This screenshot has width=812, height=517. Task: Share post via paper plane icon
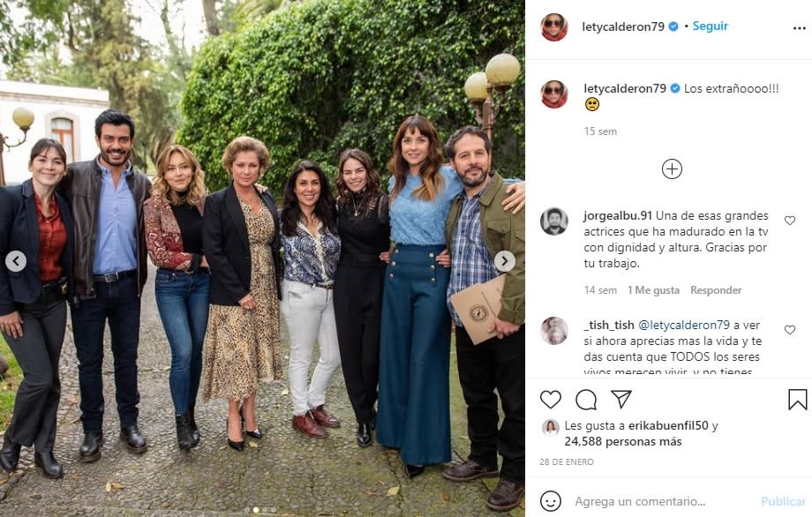click(x=621, y=400)
